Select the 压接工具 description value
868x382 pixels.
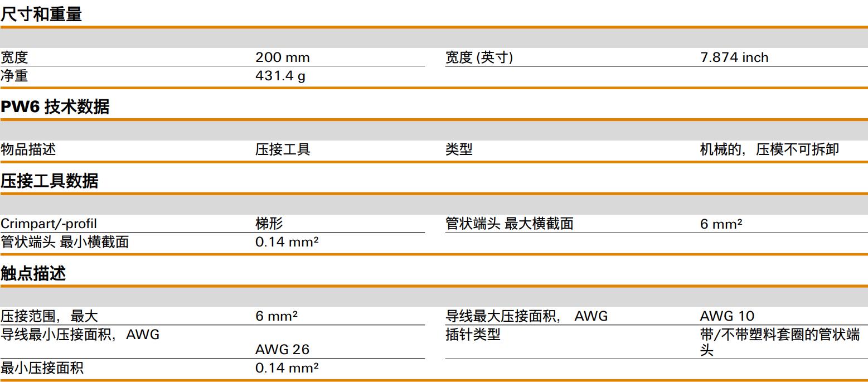[283, 149]
